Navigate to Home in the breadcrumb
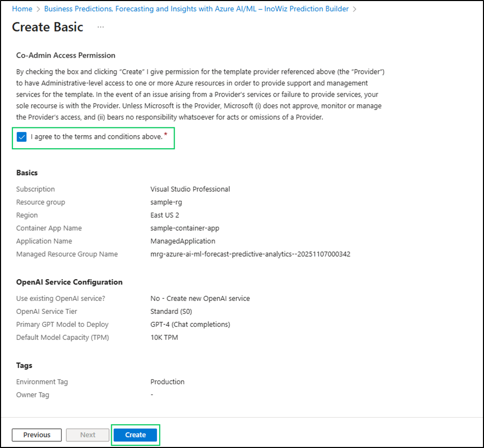 [x=22, y=9]
